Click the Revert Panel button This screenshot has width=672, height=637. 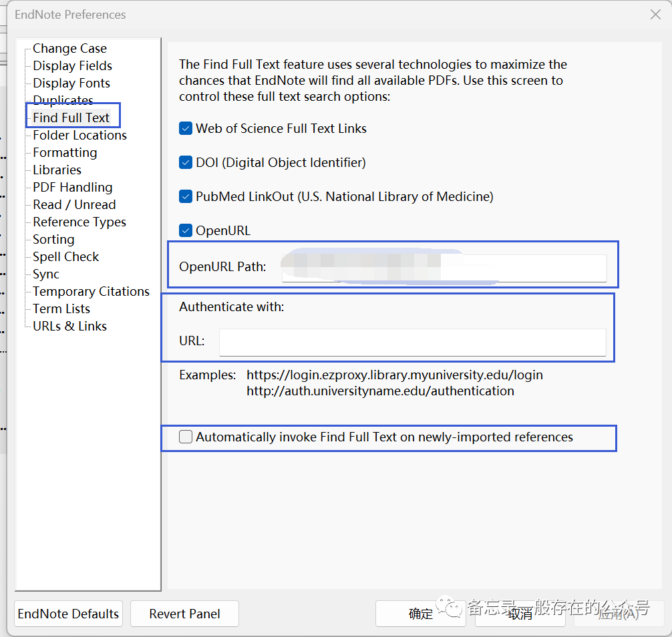click(185, 614)
